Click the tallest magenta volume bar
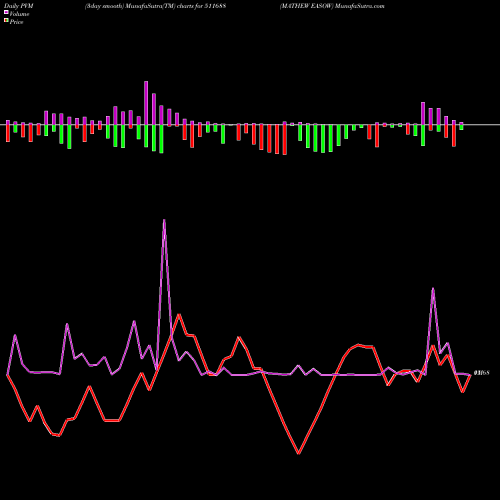 coord(146,103)
